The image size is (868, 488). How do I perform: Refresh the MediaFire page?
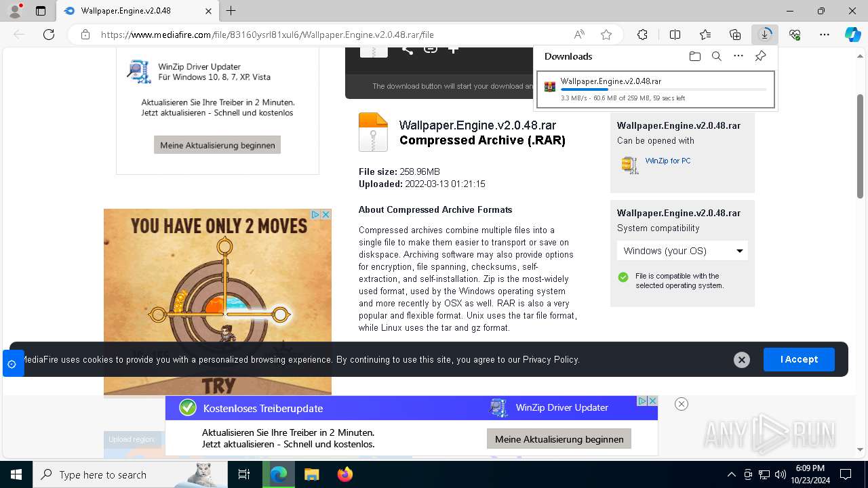point(49,35)
